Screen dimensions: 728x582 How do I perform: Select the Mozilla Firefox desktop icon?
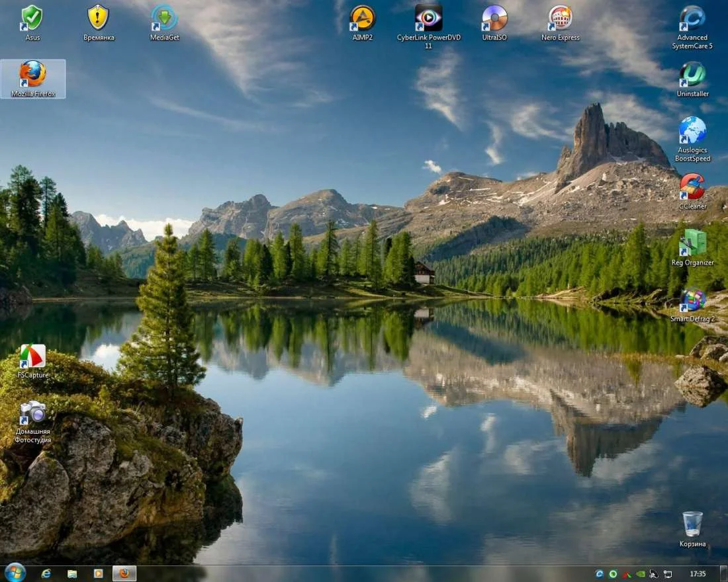pos(33,79)
